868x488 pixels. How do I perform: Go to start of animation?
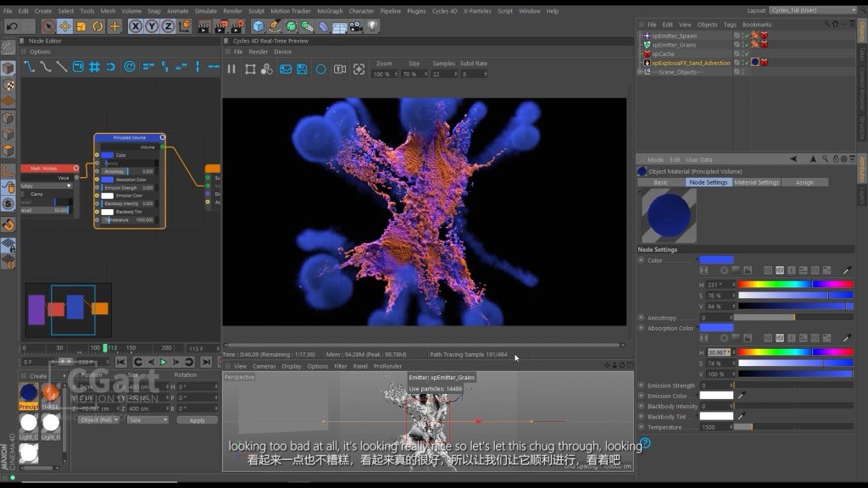click(120, 362)
